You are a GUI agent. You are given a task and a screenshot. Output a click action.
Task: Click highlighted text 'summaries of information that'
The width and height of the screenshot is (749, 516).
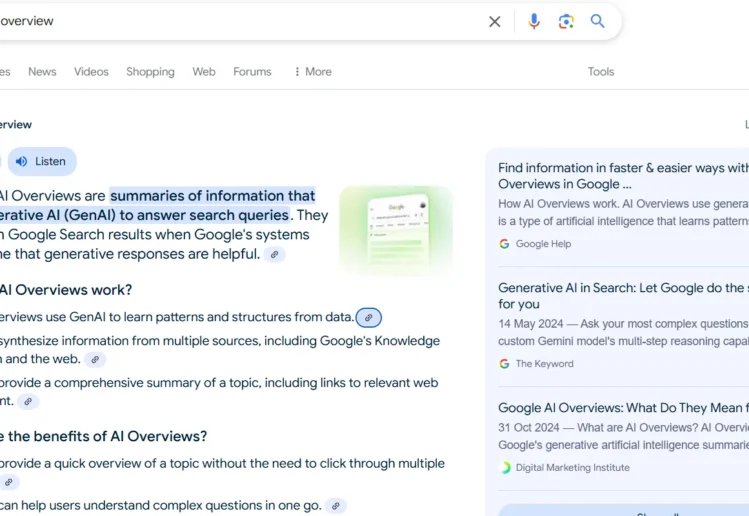[213, 196]
